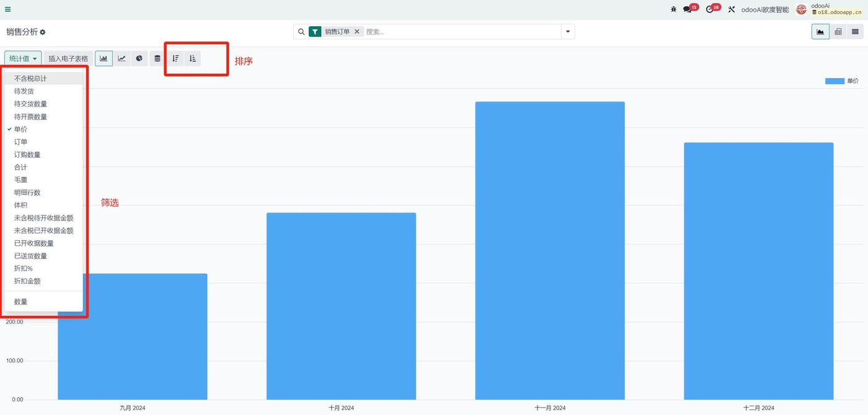Sort bars in descending order

point(175,59)
